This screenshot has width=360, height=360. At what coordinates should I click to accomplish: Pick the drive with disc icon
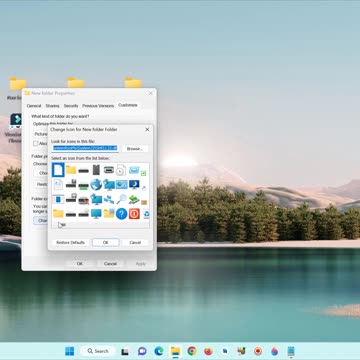(x=83, y=214)
